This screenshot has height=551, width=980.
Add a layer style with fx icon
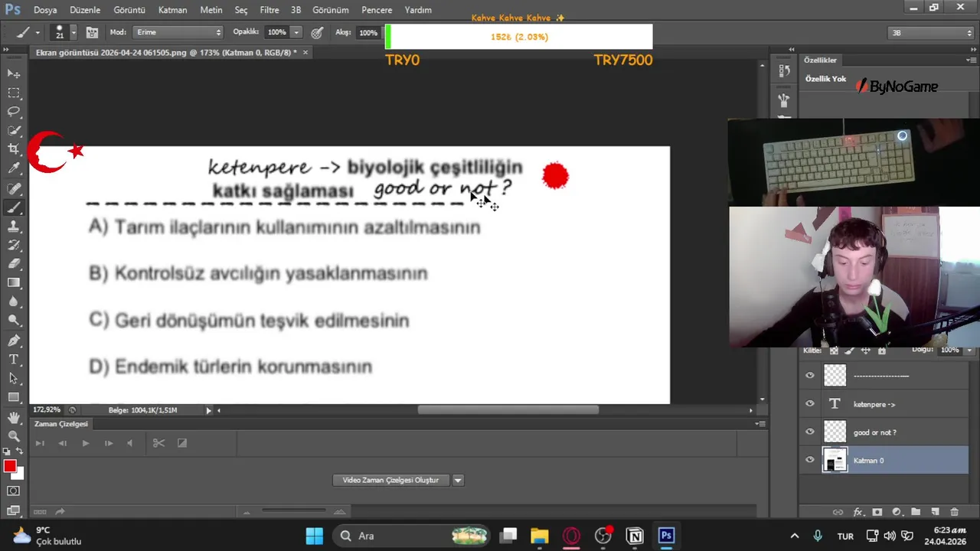click(x=858, y=512)
